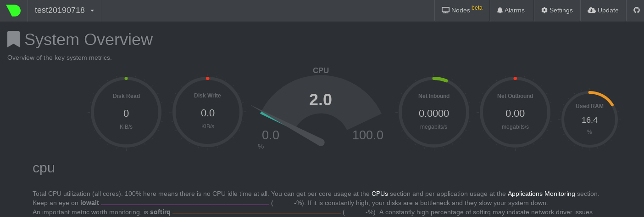Open the test20190718 host dropdown
This screenshot has height=217, width=644.
point(64,11)
